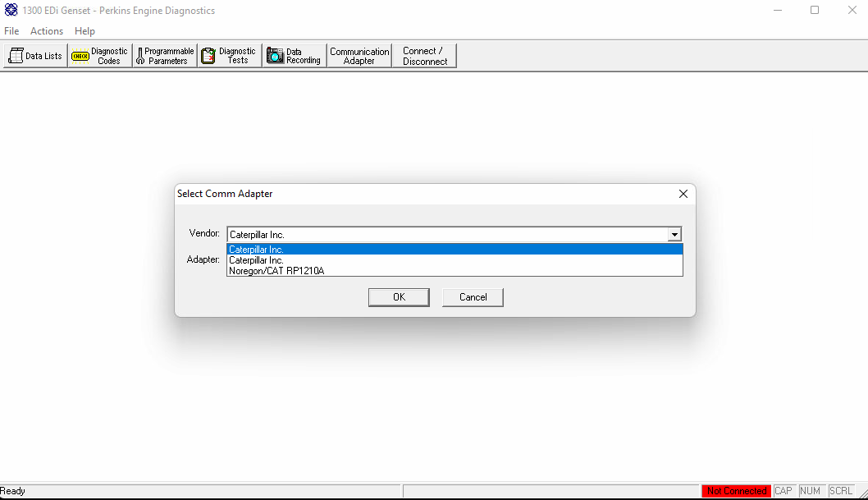Click the Ready status text

point(13,491)
